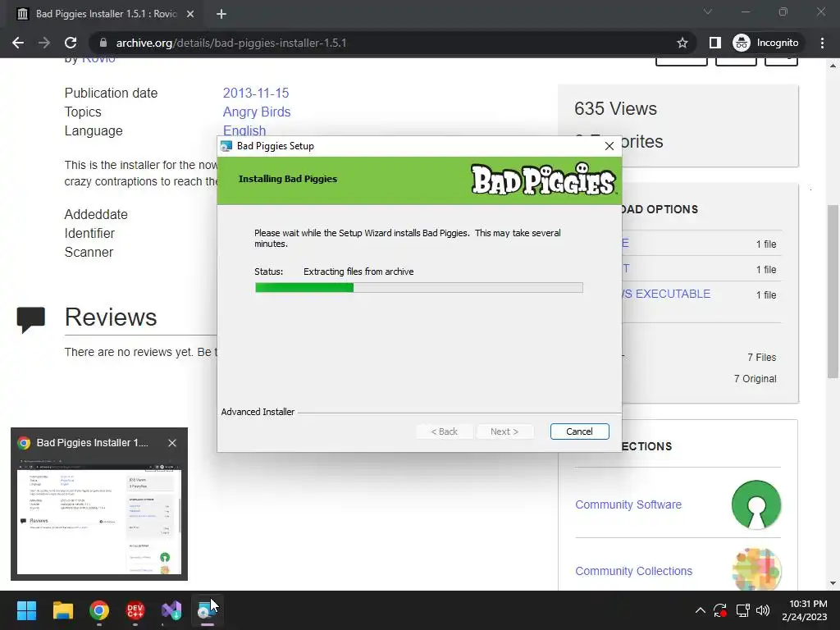The width and height of the screenshot is (840, 630).
Task: Click the Reviews heading
Action: coord(111,317)
